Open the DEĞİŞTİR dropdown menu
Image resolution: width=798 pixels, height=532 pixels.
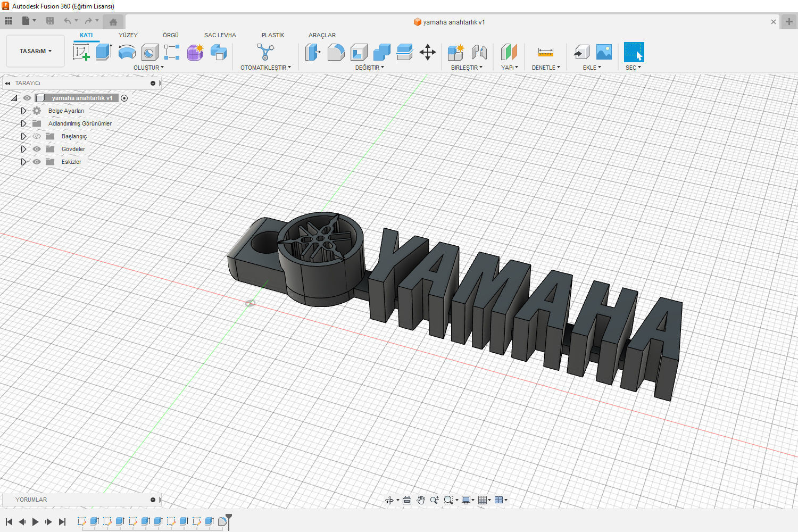[369, 68]
